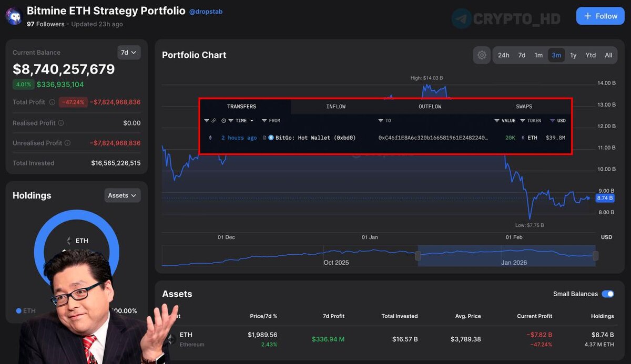Click the ETH Ethereum asset row name

click(192, 339)
